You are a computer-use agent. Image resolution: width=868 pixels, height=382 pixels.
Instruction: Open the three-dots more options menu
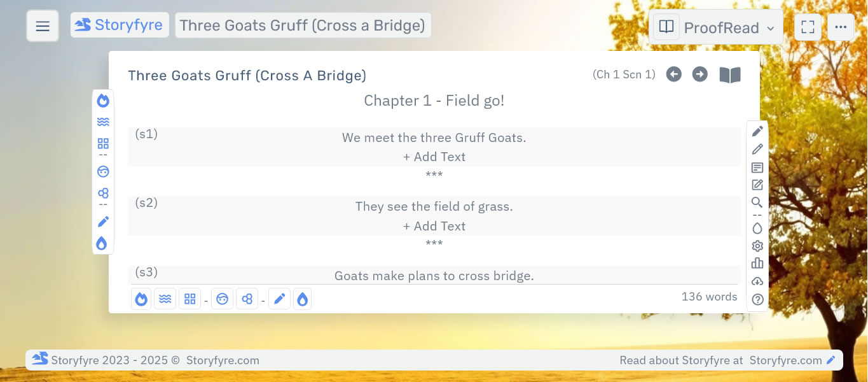(841, 27)
